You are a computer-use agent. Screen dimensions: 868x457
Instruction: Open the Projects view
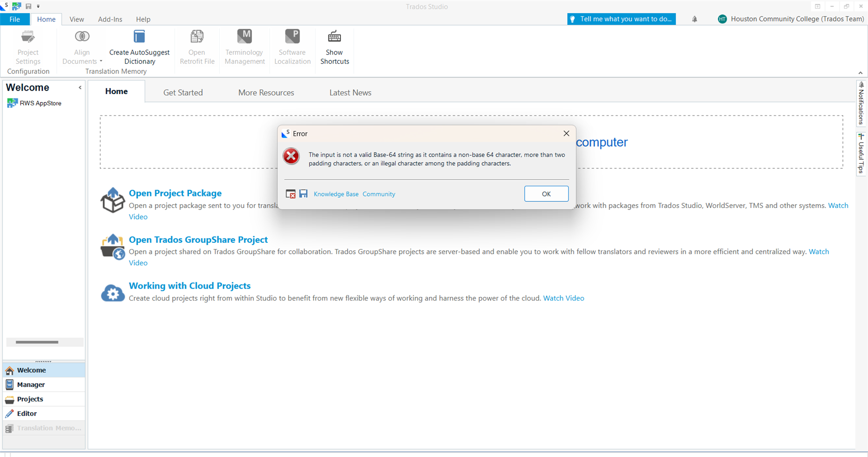click(x=29, y=399)
